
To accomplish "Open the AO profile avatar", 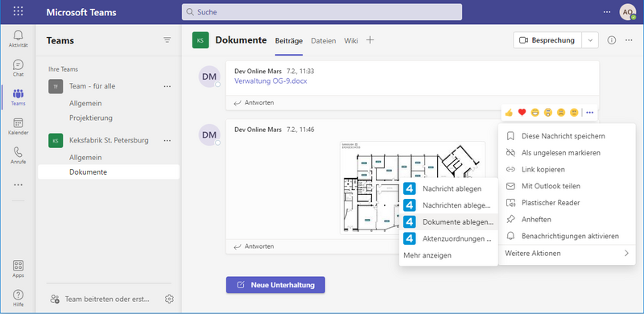I will [x=628, y=12].
